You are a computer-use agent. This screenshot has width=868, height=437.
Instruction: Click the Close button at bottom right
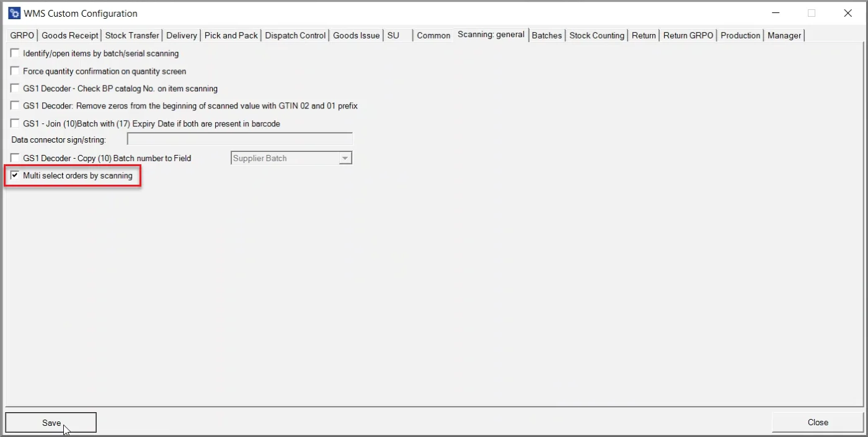click(x=818, y=422)
